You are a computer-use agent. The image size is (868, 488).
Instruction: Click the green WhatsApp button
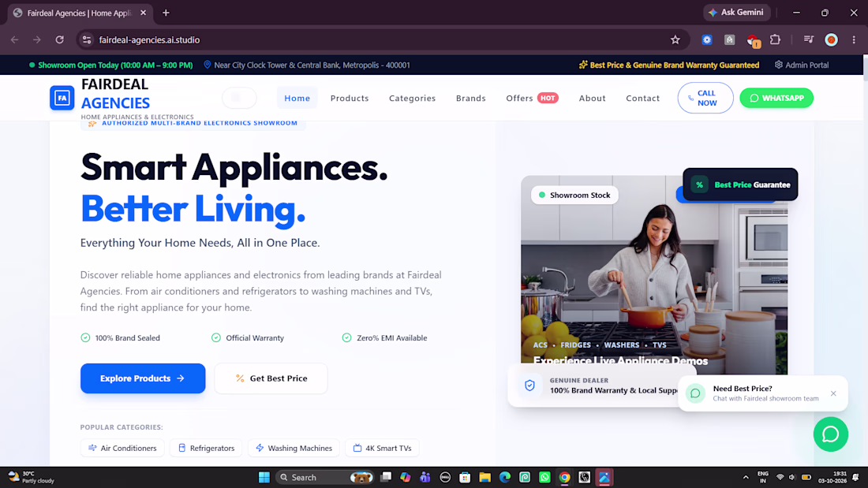click(776, 98)
